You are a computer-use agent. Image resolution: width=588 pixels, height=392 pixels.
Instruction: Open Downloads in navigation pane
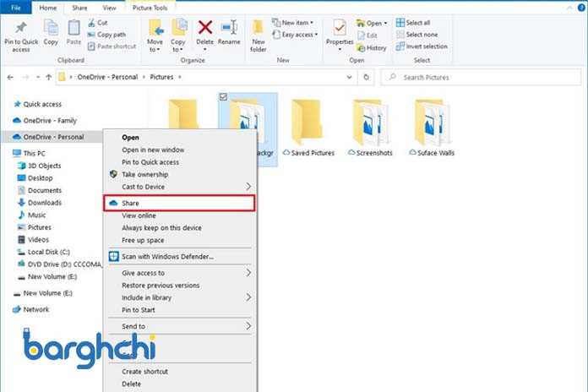coord(40,203)
